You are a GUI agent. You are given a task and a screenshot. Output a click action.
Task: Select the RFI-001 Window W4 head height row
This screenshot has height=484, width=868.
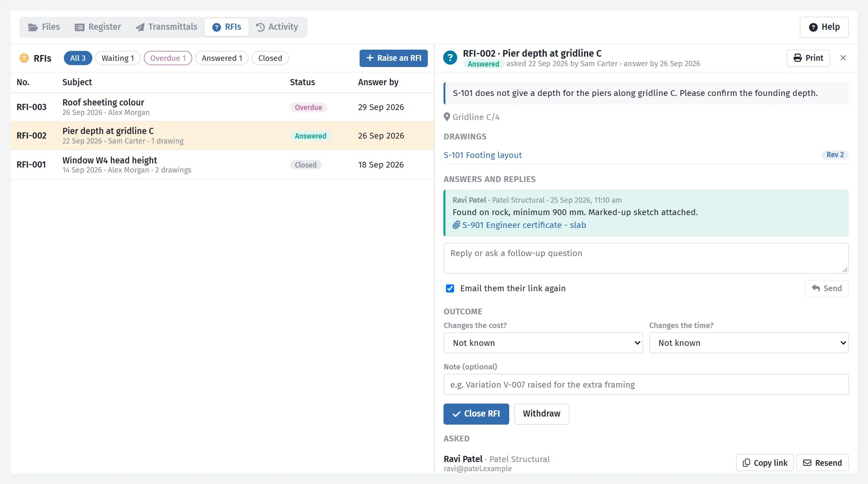point(222,165)
